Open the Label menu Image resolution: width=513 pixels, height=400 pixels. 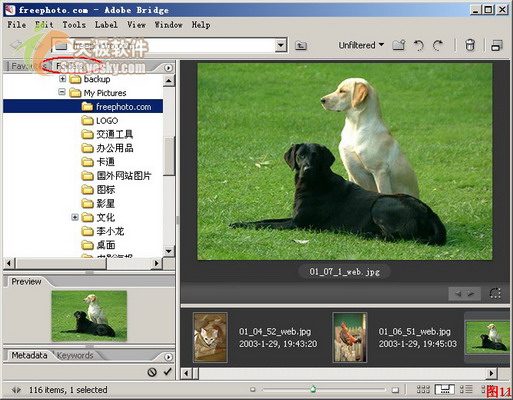click(x=106, y=25)
